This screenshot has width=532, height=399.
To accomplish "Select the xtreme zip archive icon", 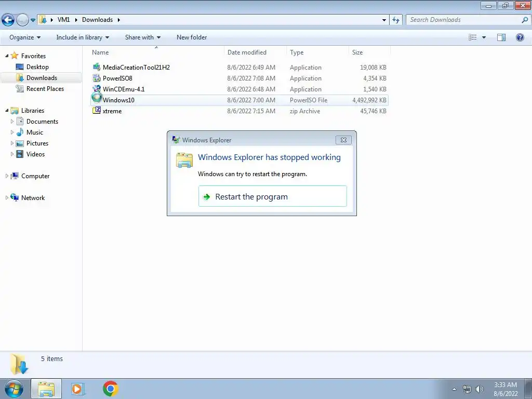I will 97,110.
